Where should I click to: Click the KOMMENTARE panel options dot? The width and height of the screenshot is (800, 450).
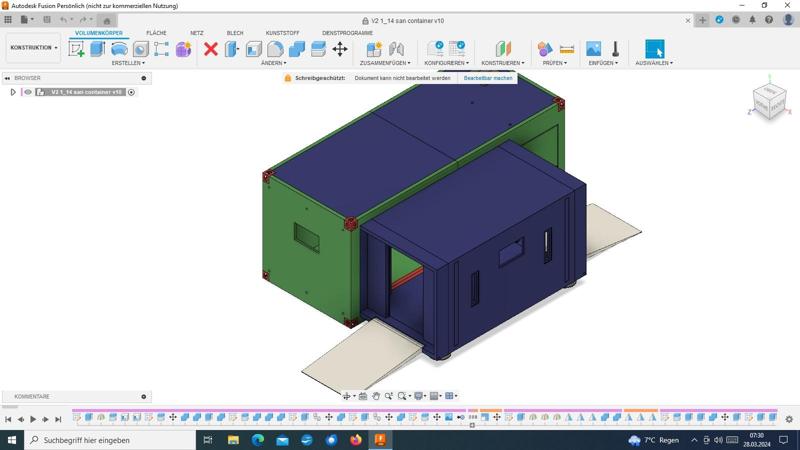(144, 396)
